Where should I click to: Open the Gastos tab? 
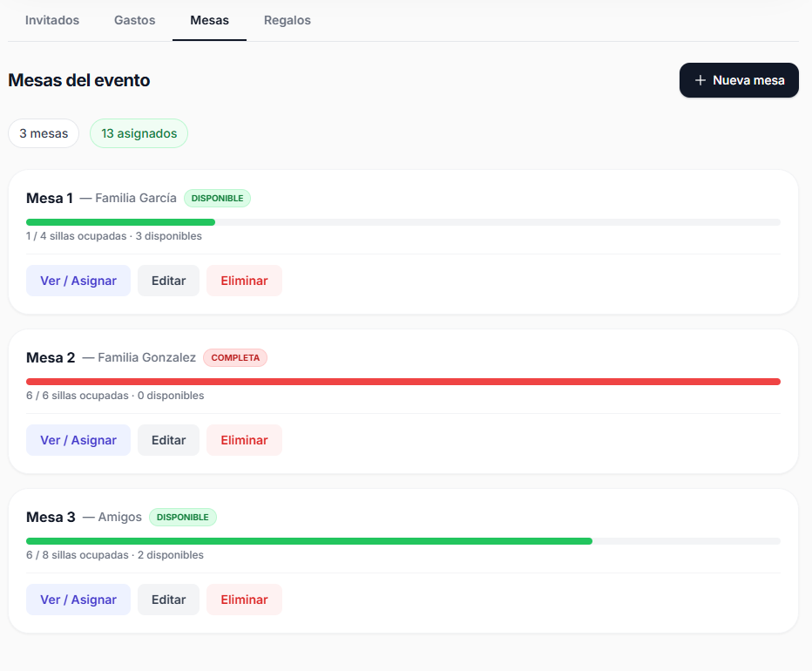pos(135,20)
